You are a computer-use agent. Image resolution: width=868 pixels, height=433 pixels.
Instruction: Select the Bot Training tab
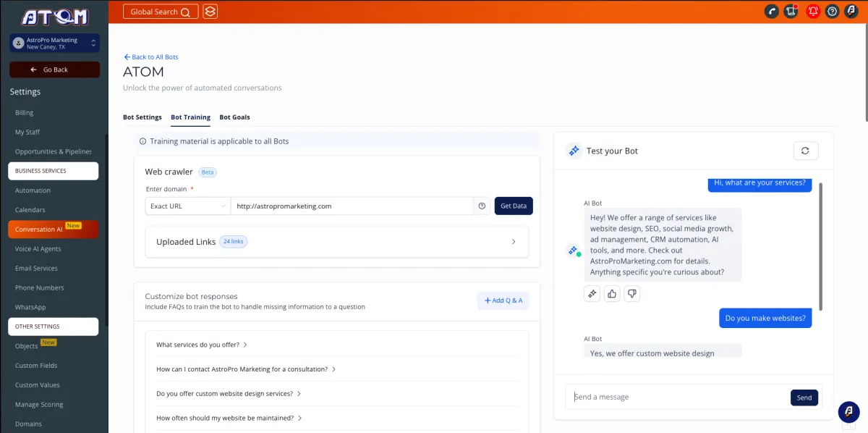(190, 117)
